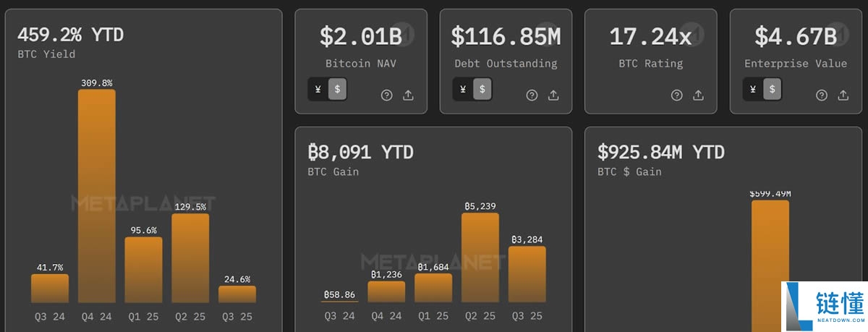The width and height of the screenshot is (868, 332).
Task: Share the BTC Rating card
Action: pos(698,95)
